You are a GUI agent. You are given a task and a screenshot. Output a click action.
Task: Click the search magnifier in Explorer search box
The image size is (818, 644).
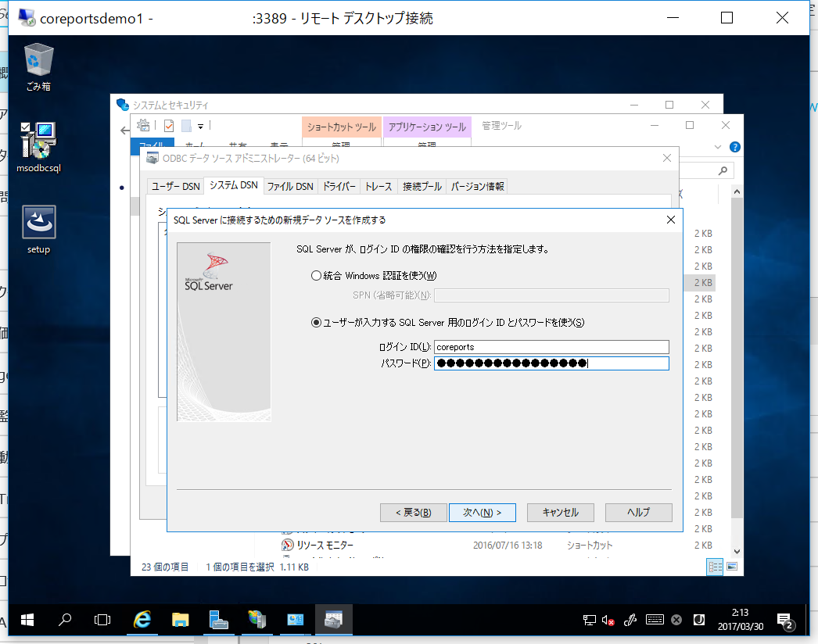(724, 170)
